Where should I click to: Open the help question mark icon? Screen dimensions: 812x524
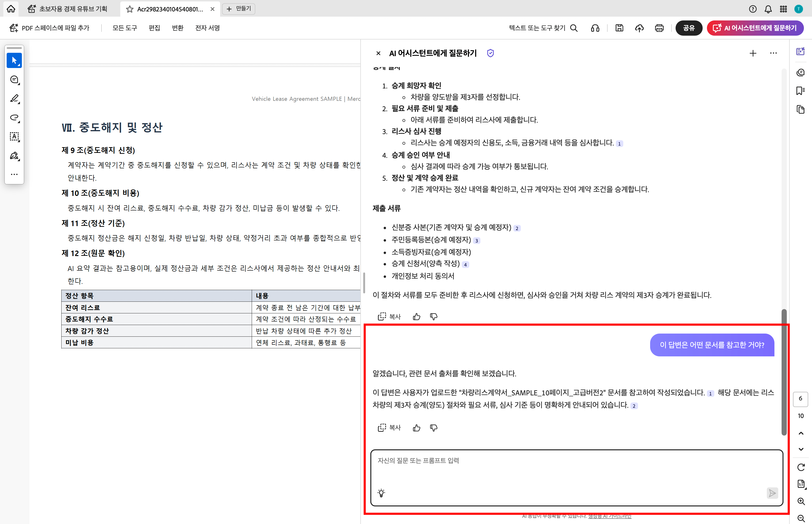point(753,9)
